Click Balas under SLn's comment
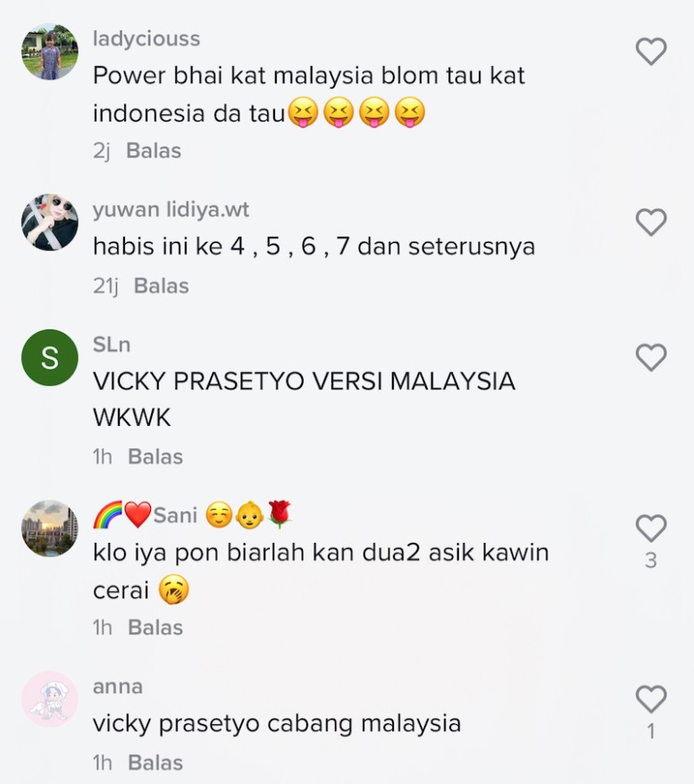The image size is (694, 784). tap(155, 456)
